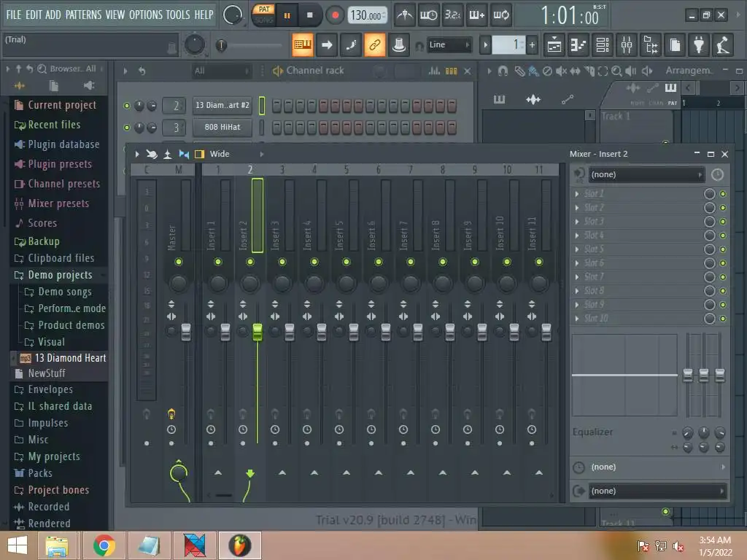The width and height of the screenshot is (747, 560).
Task: Open Plugin database in browser
Action: point(63,144)
